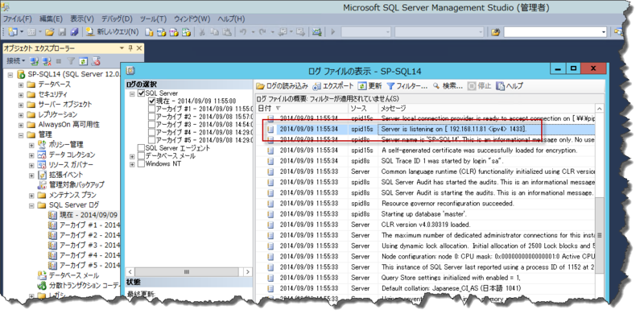Open the デバッグ(D) menu
The width and height of the screenshot is (644, 318).
(x=117, y=19)
